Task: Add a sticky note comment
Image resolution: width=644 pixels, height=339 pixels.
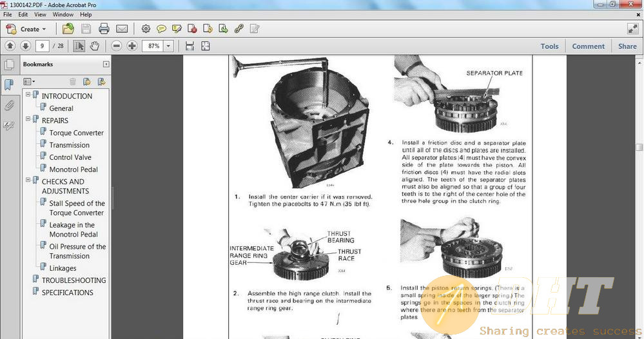Action: (161, 29)
